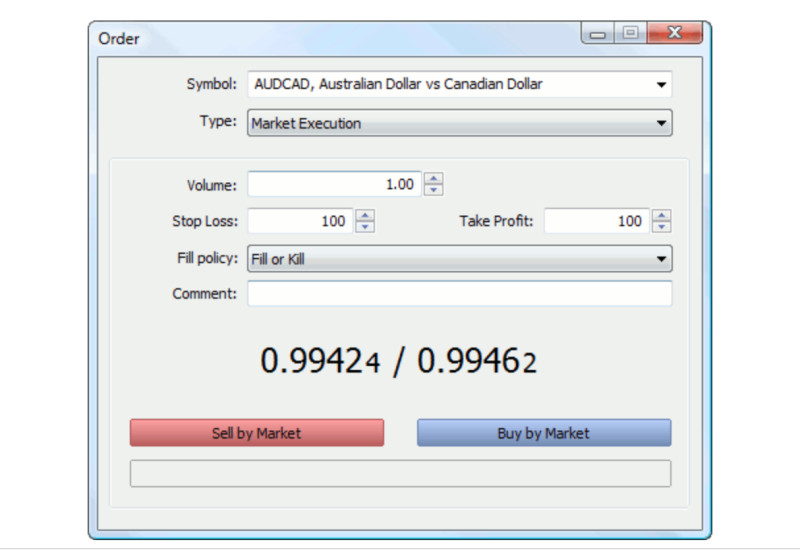Click Sell by Market button

tap(257, 433)
